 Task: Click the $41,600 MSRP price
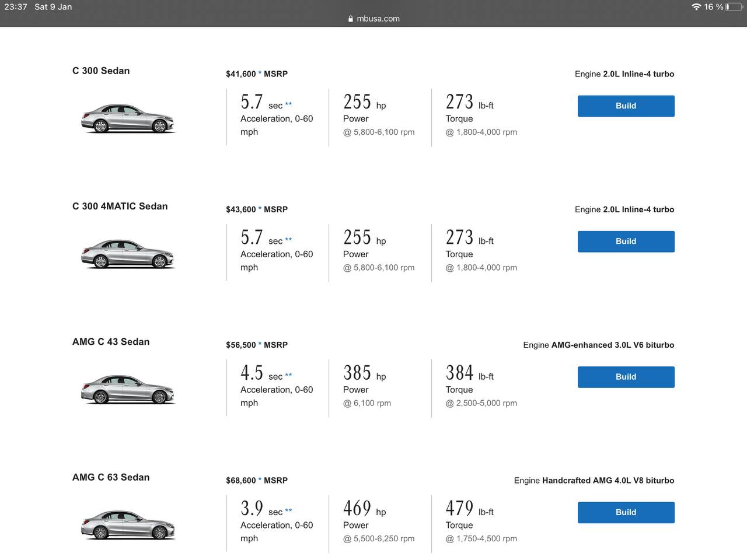pyautogui.click(x=257, y=74)
